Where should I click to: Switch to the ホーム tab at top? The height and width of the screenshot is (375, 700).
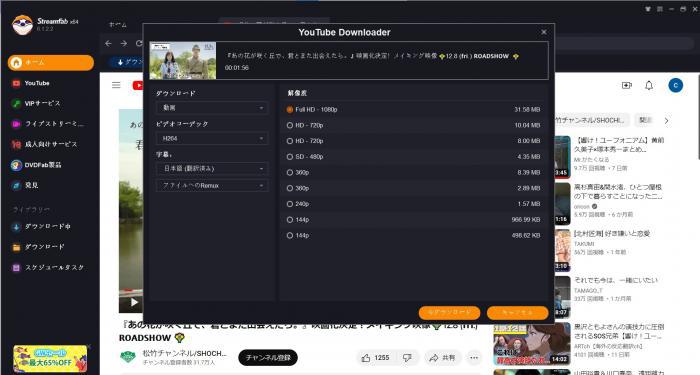coord(118,25)
